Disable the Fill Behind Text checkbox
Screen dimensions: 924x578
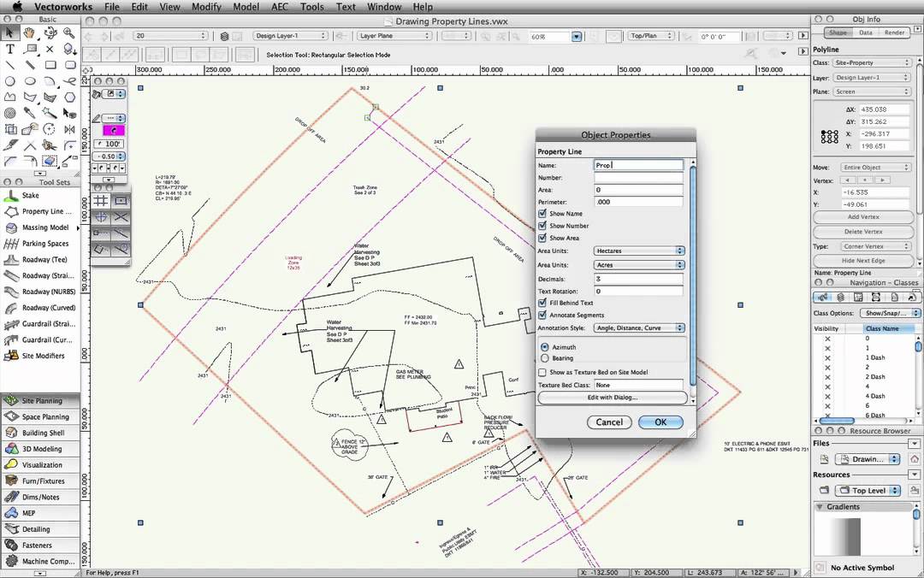tap(544, 303)
